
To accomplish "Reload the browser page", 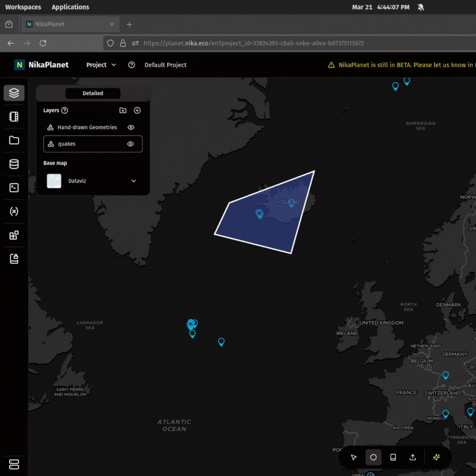I will (x=43, y=43).
